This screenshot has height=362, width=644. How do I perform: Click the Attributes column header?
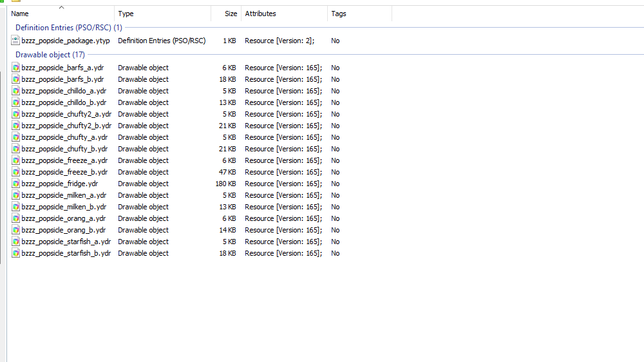click(260, 14)
